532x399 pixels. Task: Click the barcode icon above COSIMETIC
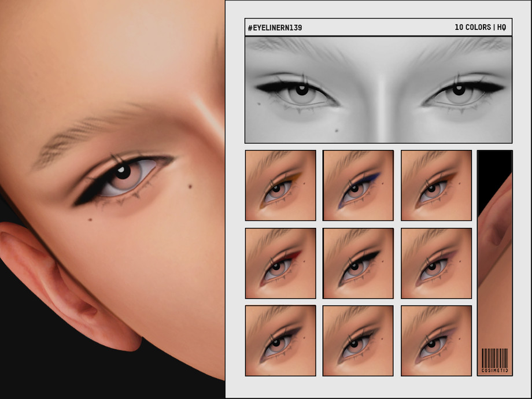click(494, 357)
